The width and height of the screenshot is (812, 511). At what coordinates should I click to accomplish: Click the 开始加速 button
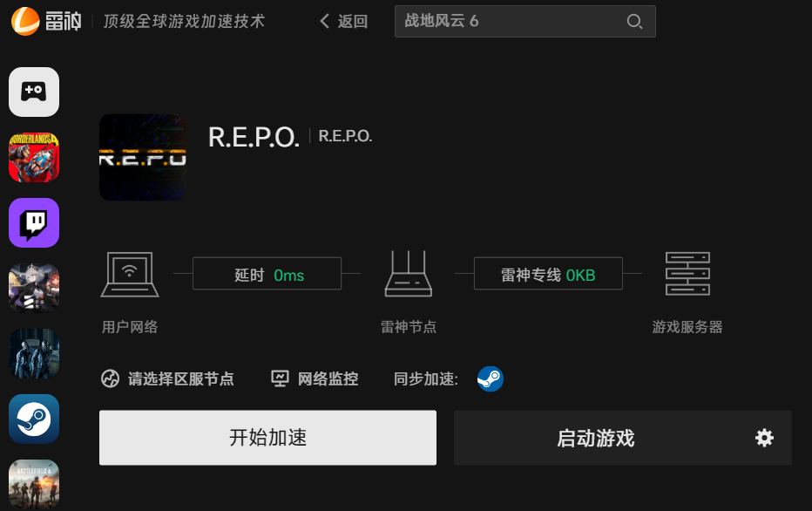[x=267, y=438]
